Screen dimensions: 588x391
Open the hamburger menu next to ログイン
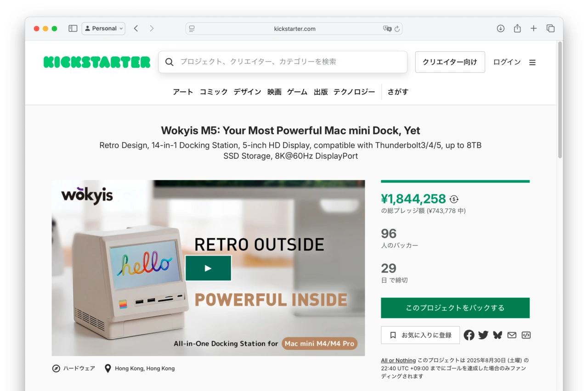(x=532, y=62)
